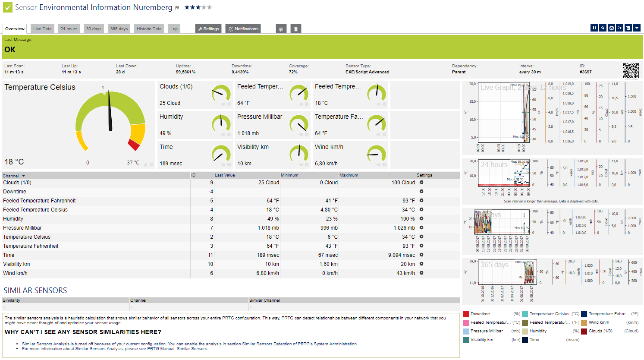644x360 pixels.
Task: Click the Settings button
Action: click(208, 29)
